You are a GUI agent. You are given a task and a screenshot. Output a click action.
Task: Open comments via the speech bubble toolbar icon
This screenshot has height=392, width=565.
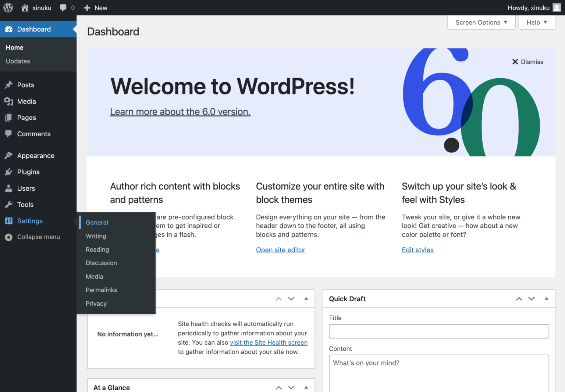click(x=63, y=7)
